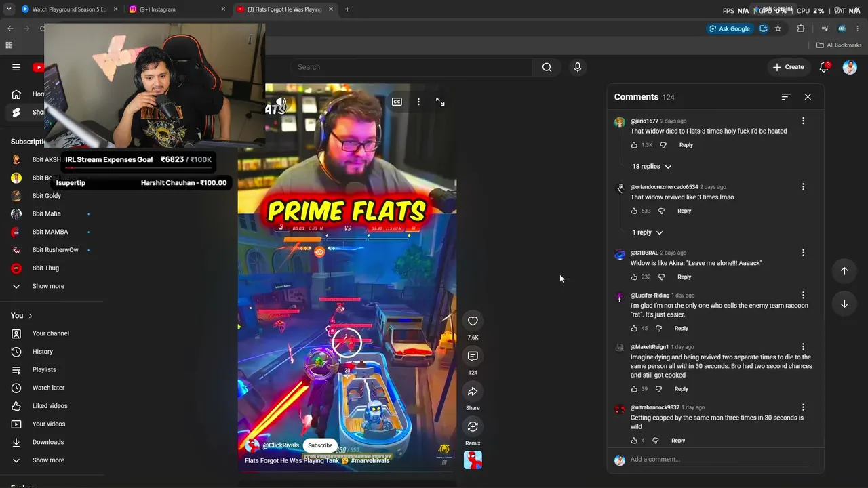Open Downloads from the sidebar
This screenshot has height=488, width=868.
(x=47, y=442)
